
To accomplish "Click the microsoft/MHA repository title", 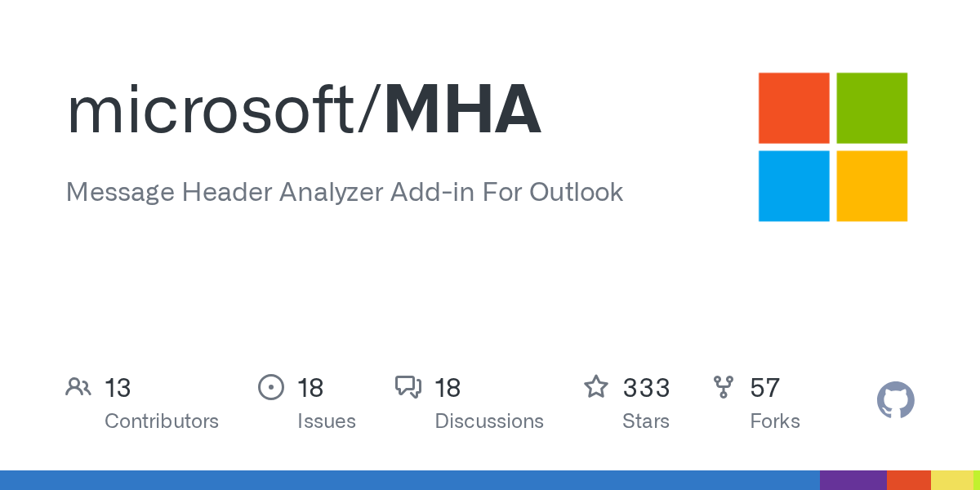I will 304,110.
